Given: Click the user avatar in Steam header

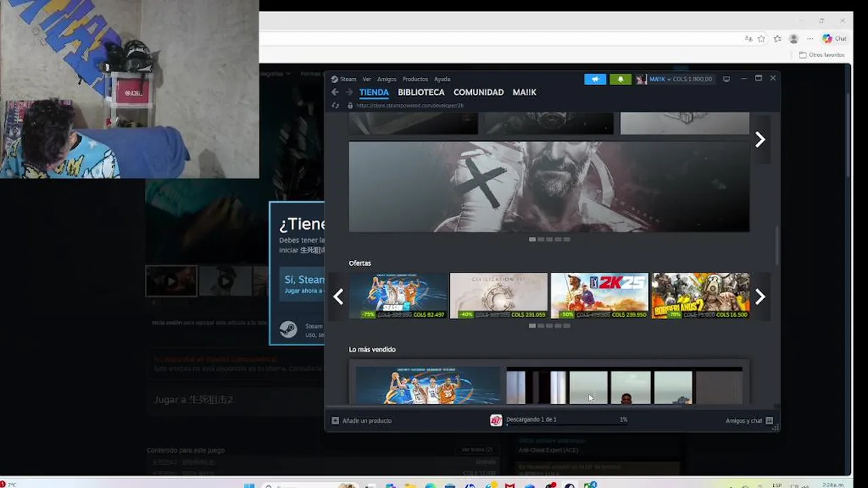Looking at the screenshot, I should click(641, 79).
